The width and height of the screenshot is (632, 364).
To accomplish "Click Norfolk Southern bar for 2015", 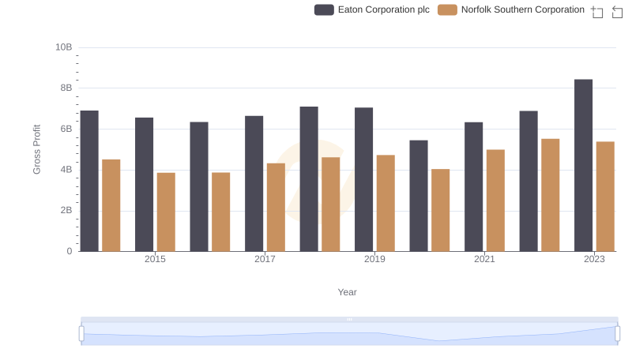I will 166,212.
